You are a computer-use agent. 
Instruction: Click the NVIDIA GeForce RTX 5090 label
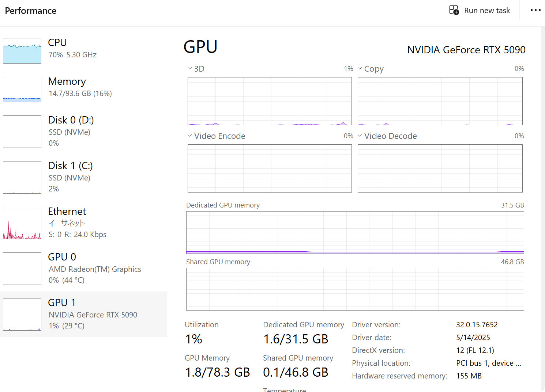pyautogui.click(x=466, y=50)
